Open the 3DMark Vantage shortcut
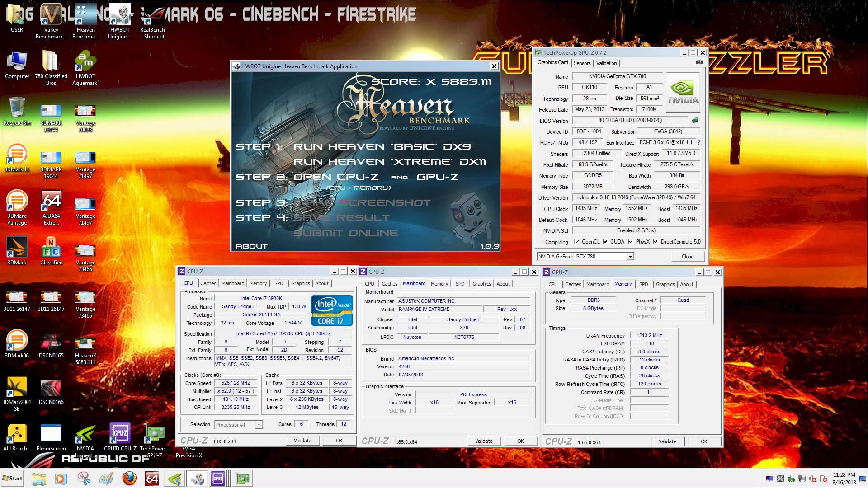The image size is (868, 488). [x=17, y=207]
